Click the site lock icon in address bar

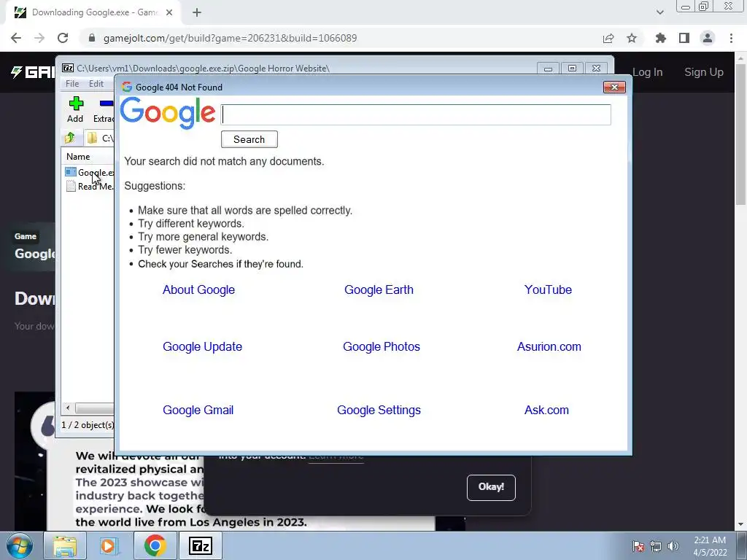(92, 38)
